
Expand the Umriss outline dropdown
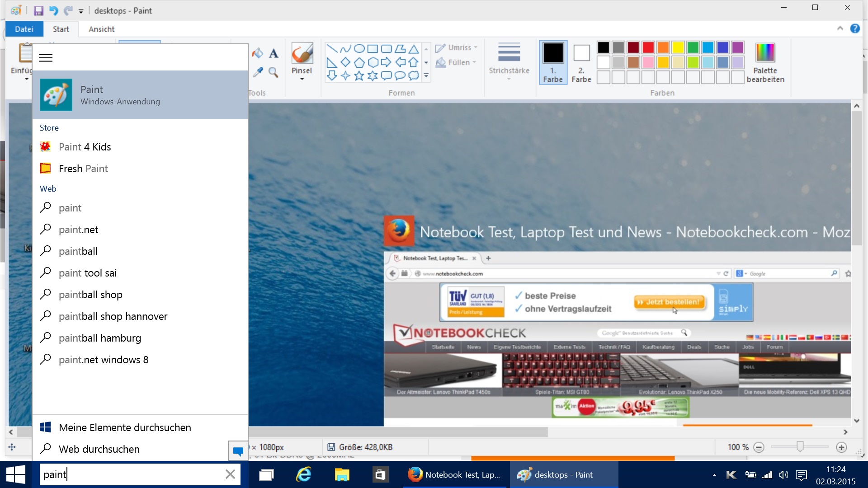tap(457, 47)
